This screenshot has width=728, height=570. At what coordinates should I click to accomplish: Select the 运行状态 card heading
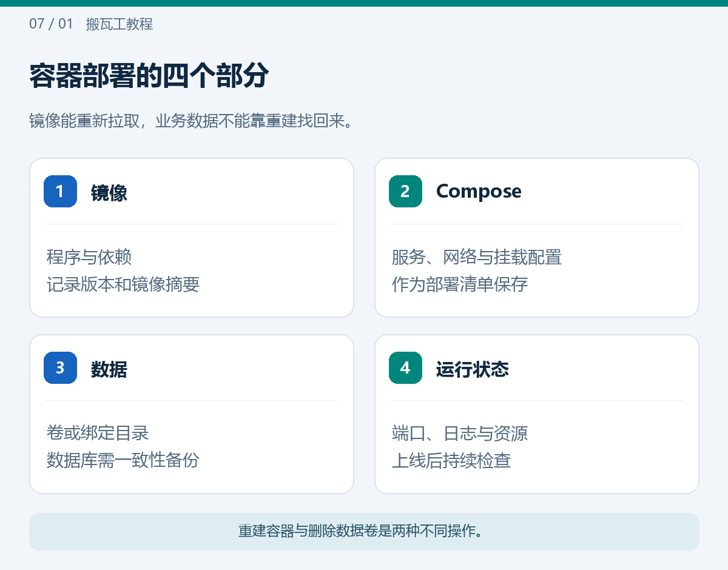(473, 369)
